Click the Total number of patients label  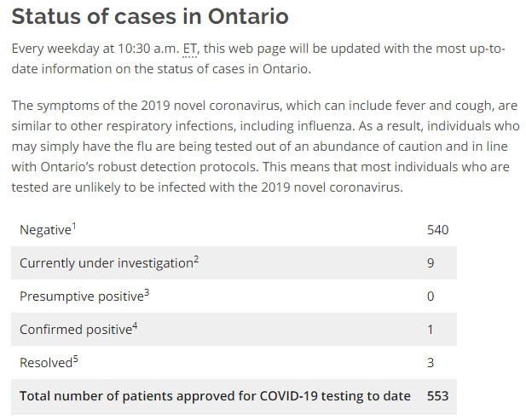pyautogui.click(x=215, y=396)
